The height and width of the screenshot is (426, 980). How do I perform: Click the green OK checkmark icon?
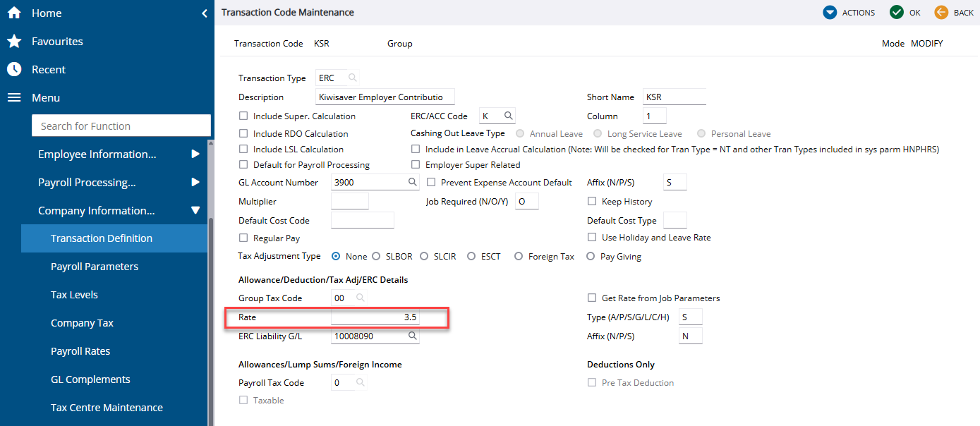click(x=896, y=13)
